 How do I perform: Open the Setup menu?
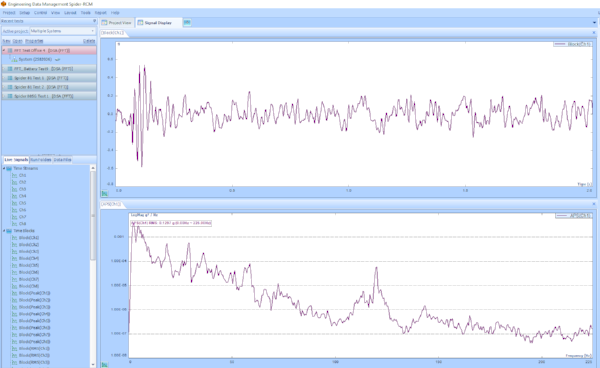tap(24, 13)
